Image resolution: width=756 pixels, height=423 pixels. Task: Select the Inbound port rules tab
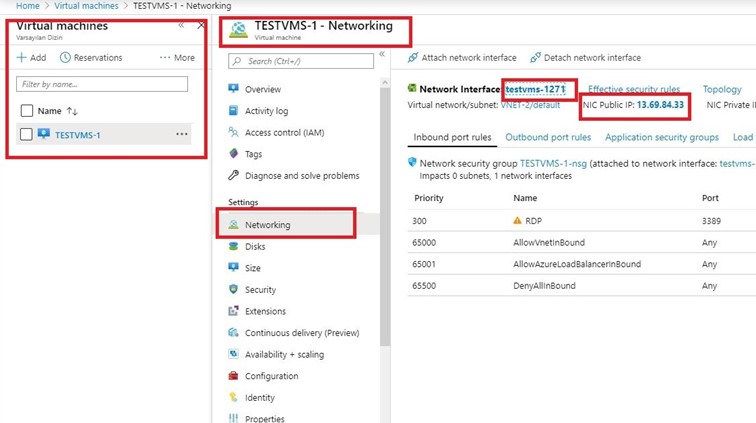pyautogui.click(x=452, y=137)
